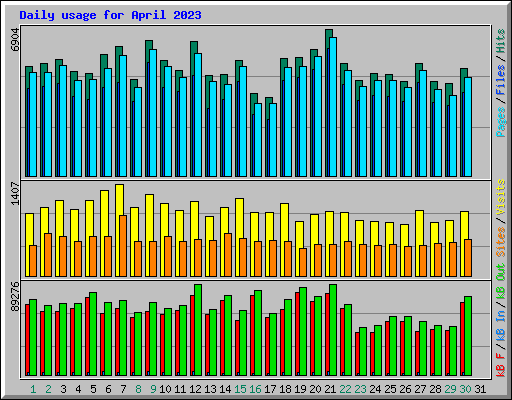Select day 27 on the date axis
Image resolution: width=512 pixels, height=400 pixels.
pos(420,389)
